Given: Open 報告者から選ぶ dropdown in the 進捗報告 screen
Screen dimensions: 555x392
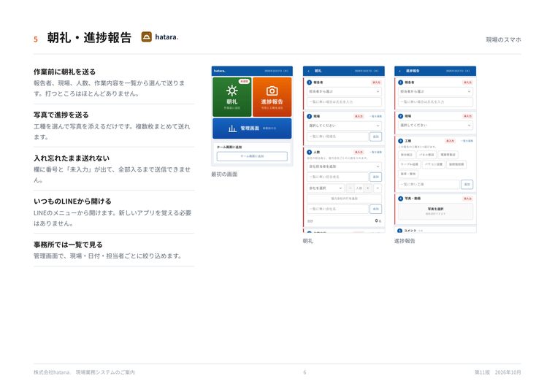Looking at the screenshot, I should 435,91.
